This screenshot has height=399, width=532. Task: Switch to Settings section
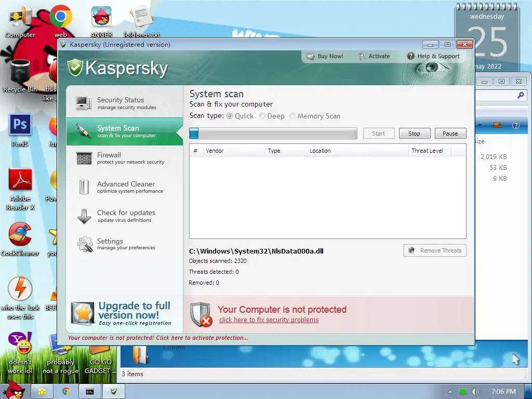click(125, 244)
